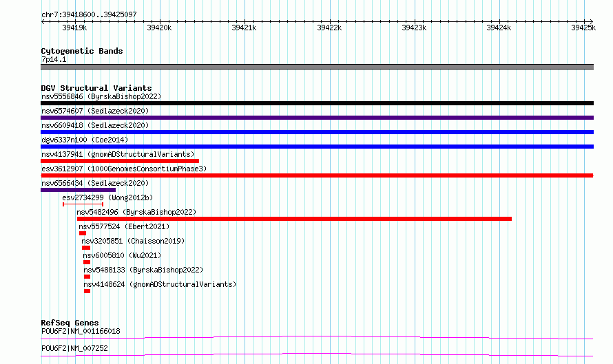Open the nsv5577524 (Ebert2021) label

tap(124, 226)
